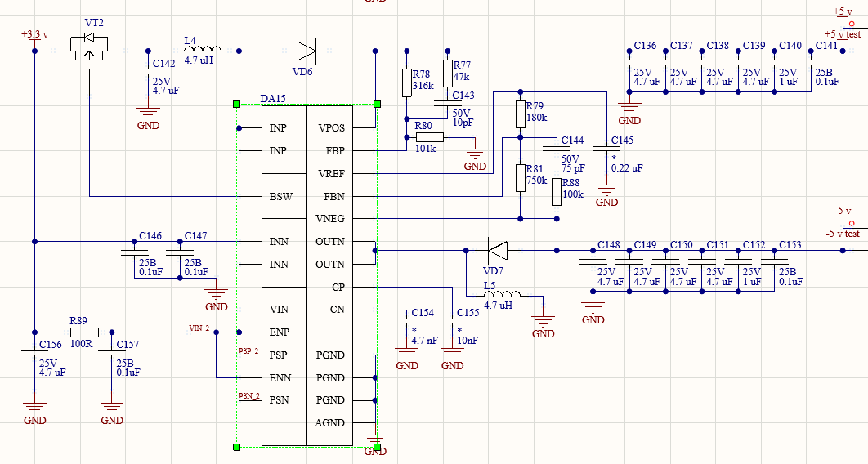The height and width of the screenshot is (464, 868).
Task: Click the VIN_2 net label
Action: click(199, 328)
